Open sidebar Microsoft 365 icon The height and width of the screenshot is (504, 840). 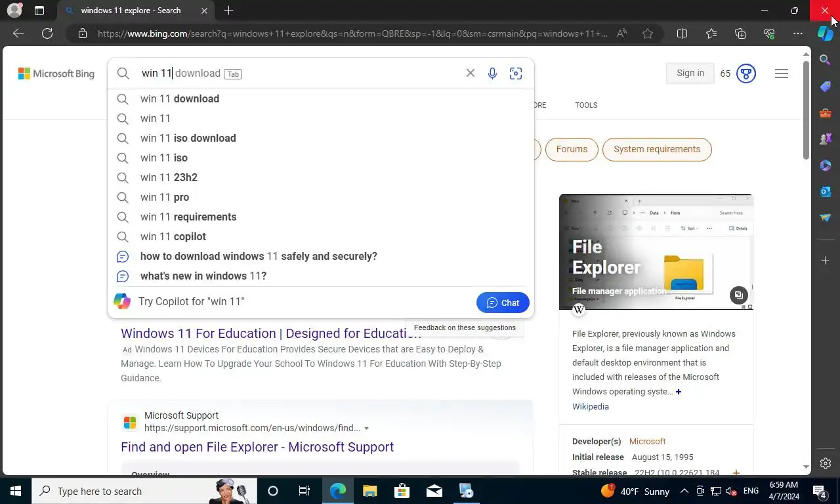coord(826,165)
